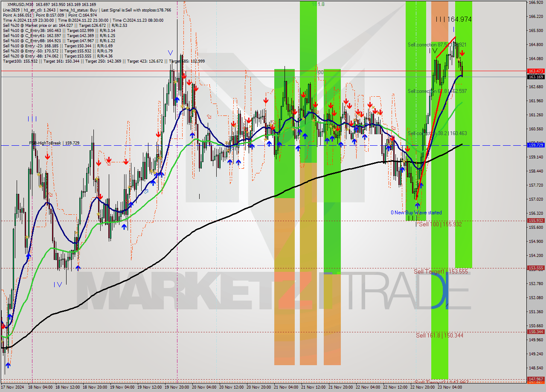Click the 157.020 price scale value
Image resolution: width=546 pixels, height=392 pixels.
536,199
